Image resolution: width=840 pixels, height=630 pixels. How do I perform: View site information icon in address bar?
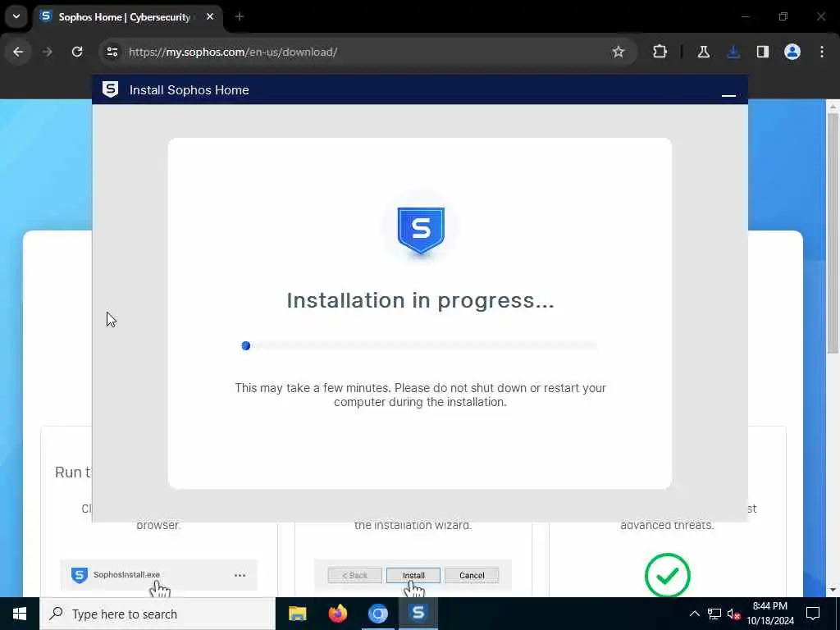(x=112, y=52)
